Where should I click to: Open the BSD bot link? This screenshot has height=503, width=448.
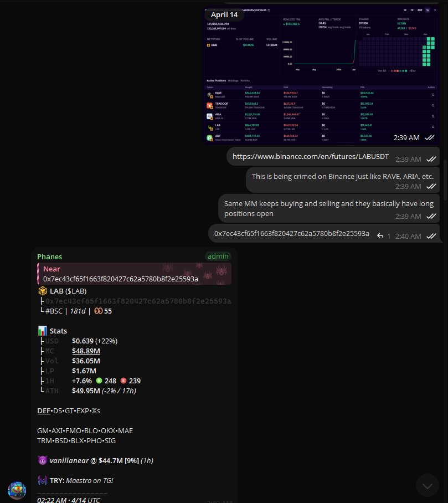pos(61,441)
